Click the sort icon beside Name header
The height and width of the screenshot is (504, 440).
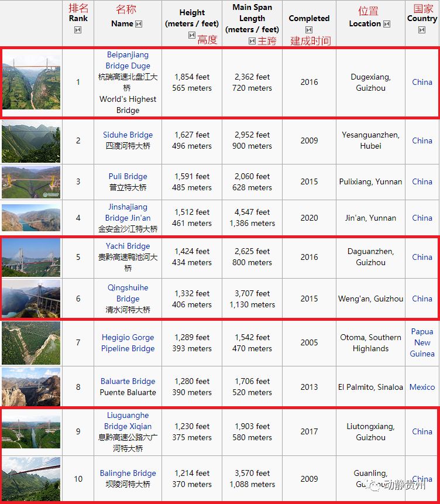pyautogui.click(x=139, y=24)
